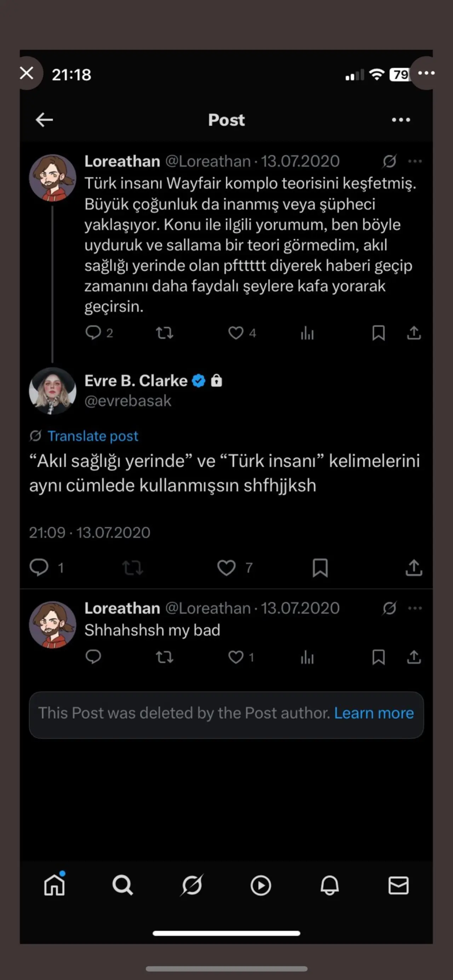Close the screenshot viewer with X
453x980 pixels.
click(x=27, y=73)
